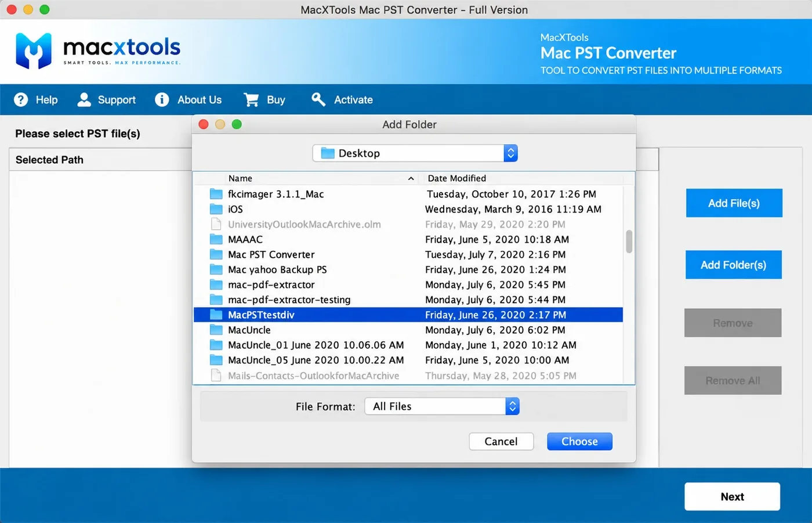Image resolution: width=812 pixels, height=523 pixels.
Task: Select MacUncle_01 June 2020 10.06.06 AM
Action: (316, 345)
